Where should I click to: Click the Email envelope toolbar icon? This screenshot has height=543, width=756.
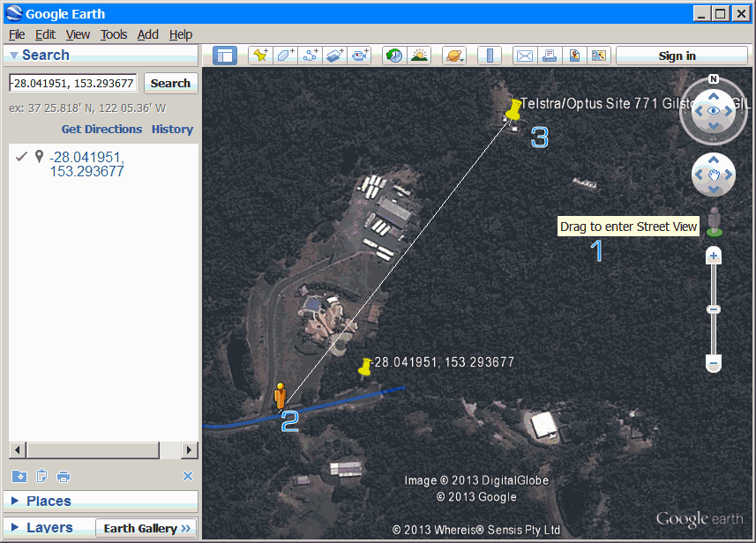(525, 56)
